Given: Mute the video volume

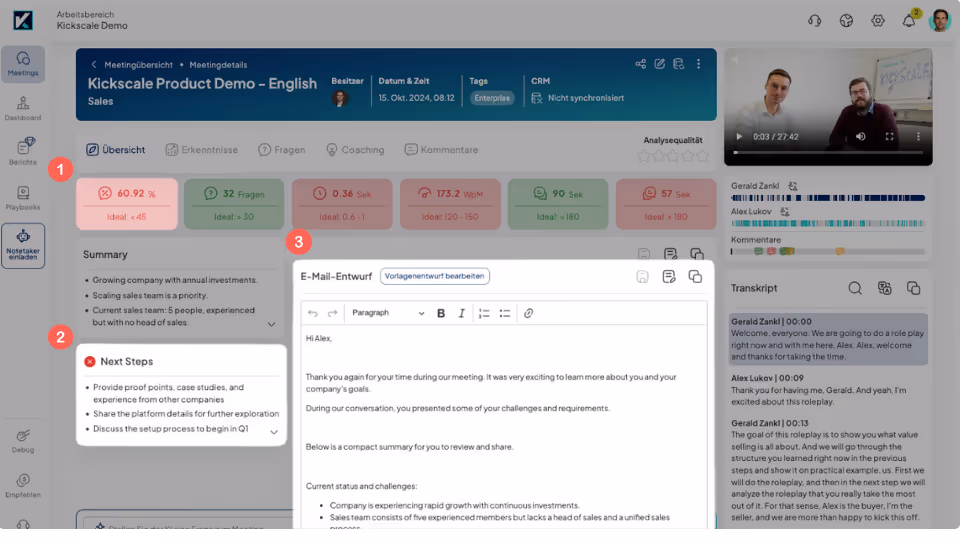Looking at the screenshot, I should (861, 137).
